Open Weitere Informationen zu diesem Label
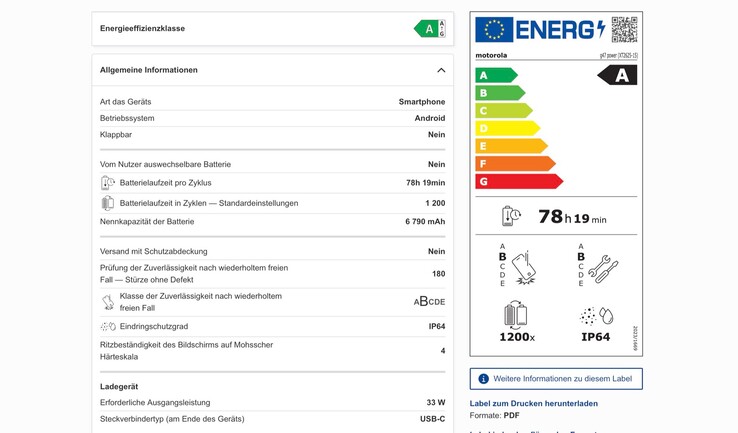This screenshot has width=738, height=433. pos(556,379)
